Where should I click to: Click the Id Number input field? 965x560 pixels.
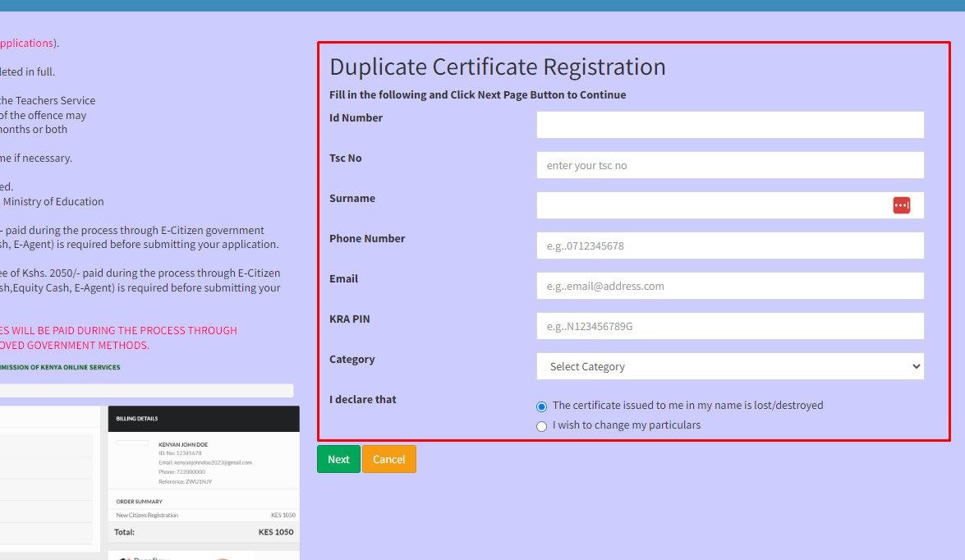[x=729, y=124]
